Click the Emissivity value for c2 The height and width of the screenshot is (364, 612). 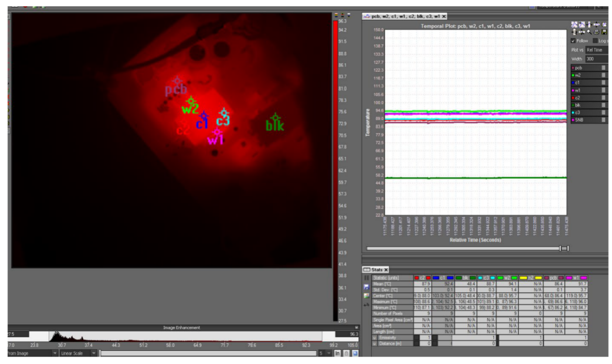coord(426,337)
